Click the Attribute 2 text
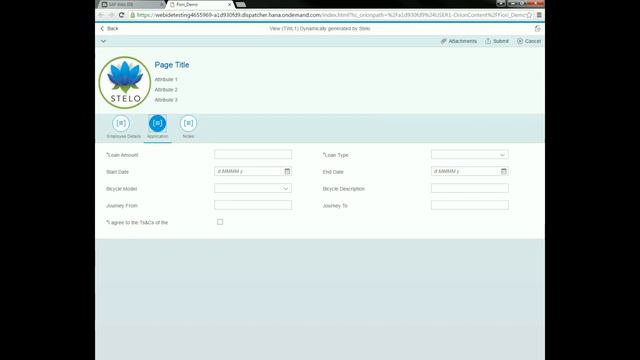The height and width of the screenshot is (360, 640). pos(166,90)
